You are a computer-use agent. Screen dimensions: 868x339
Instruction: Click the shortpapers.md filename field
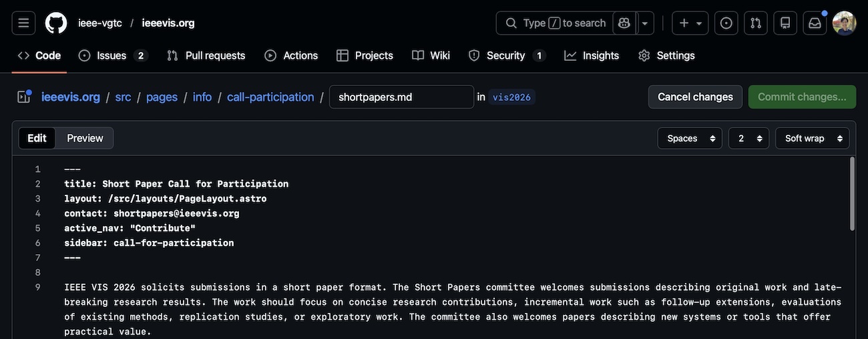tap(401, 97)
